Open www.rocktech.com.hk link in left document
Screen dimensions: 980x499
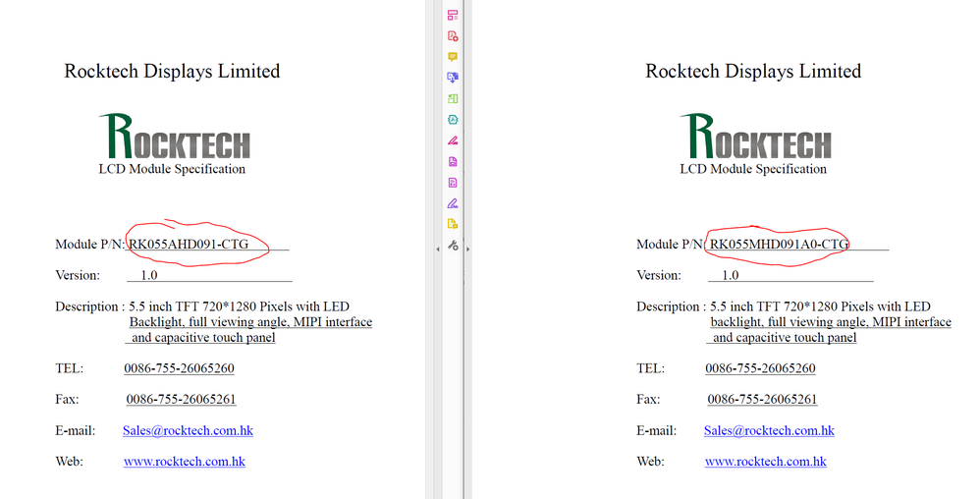click(185, 462)
